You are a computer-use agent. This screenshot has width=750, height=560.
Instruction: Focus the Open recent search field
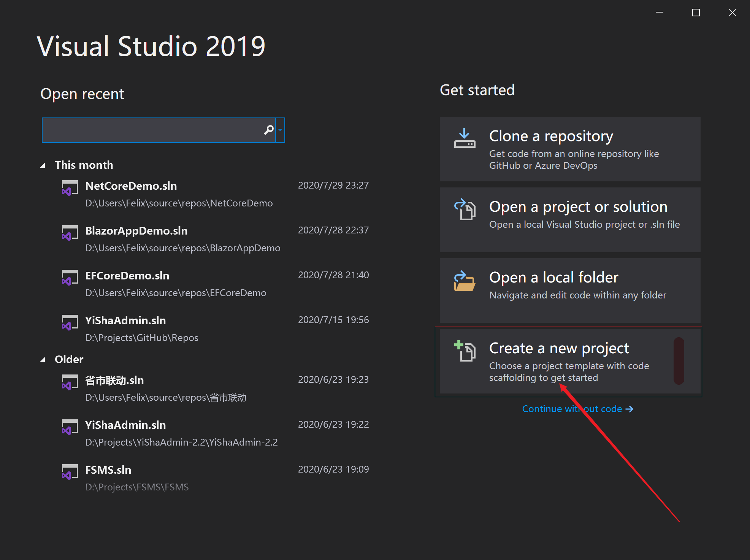(152, 130)
